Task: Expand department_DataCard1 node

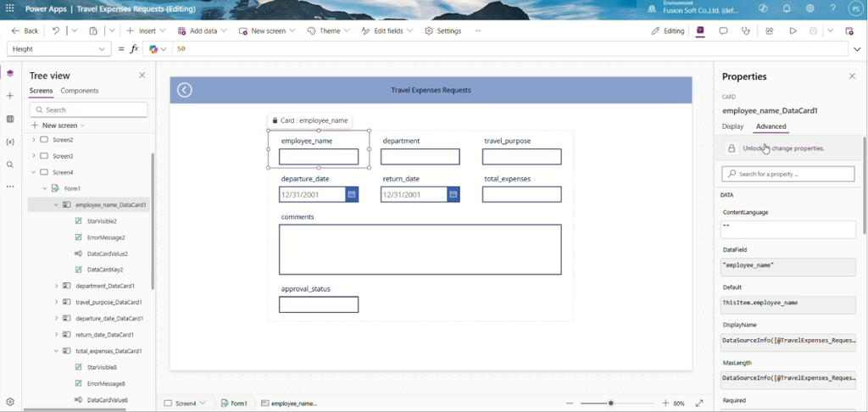Action: click(x=56, y=286)
